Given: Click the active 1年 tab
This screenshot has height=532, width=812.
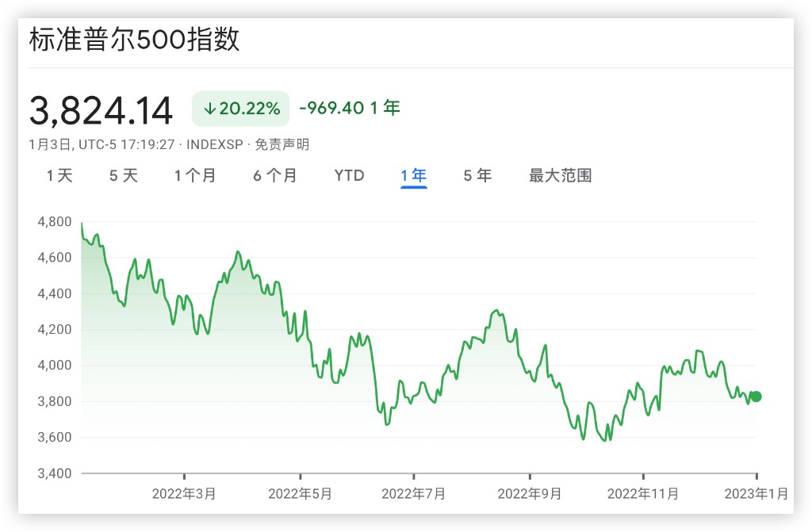Looking at the screenshot, I should coord(413,175).
